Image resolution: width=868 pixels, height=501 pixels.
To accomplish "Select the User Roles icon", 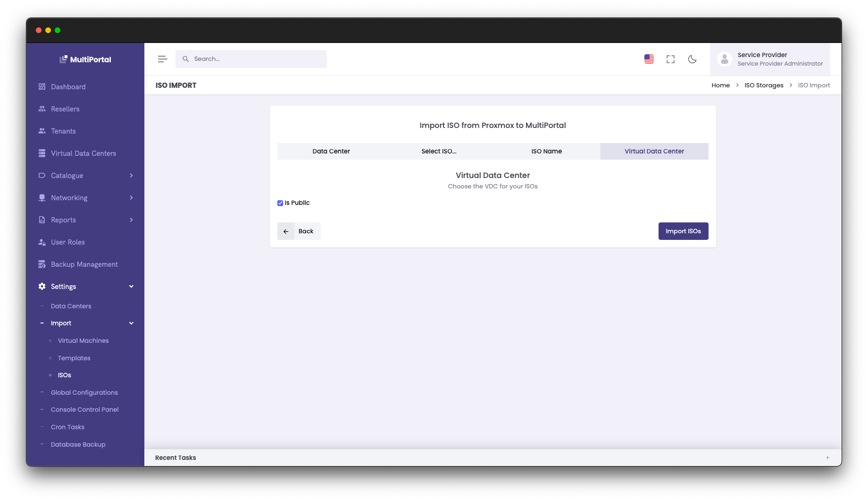I will tap(42, 242).
